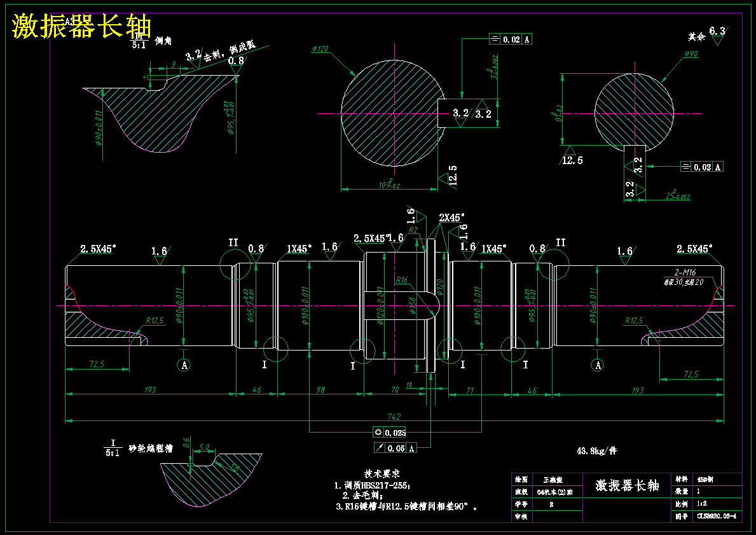The image size is (756, 535).
Task: Click the '1. 调质HBS217-255' requirement line
Action: point(372,485)
